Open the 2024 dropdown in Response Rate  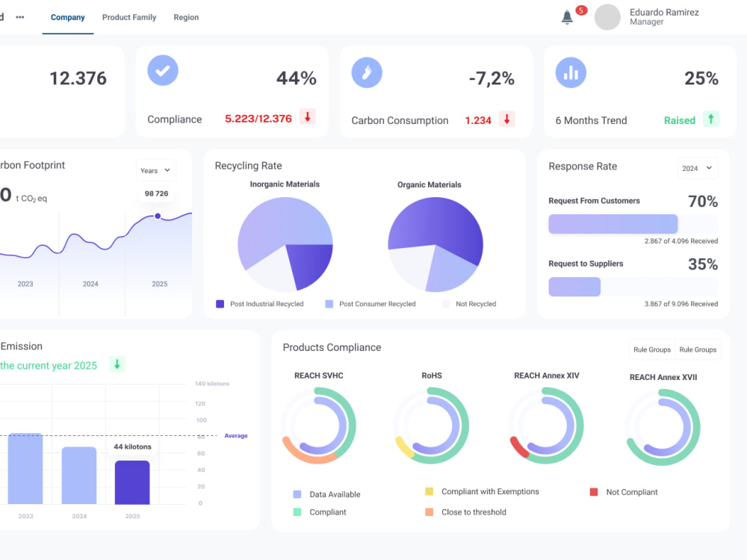click(x=698, y=168)
